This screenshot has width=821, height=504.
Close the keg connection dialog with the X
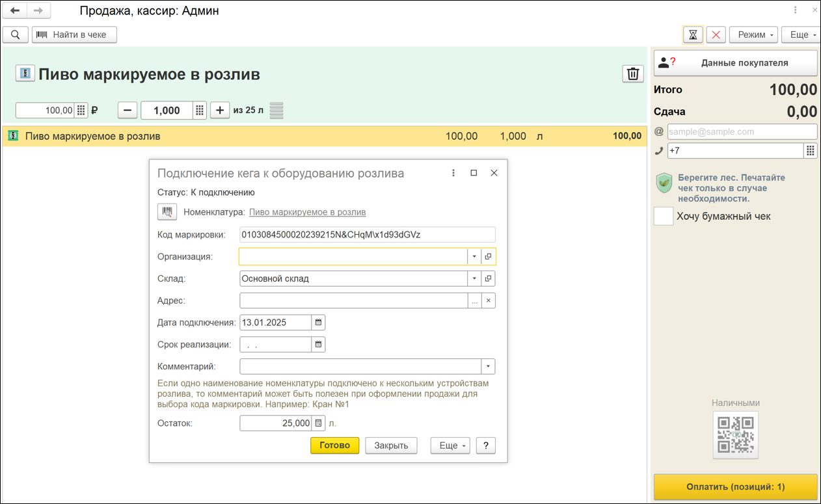[x=494, y=173]
